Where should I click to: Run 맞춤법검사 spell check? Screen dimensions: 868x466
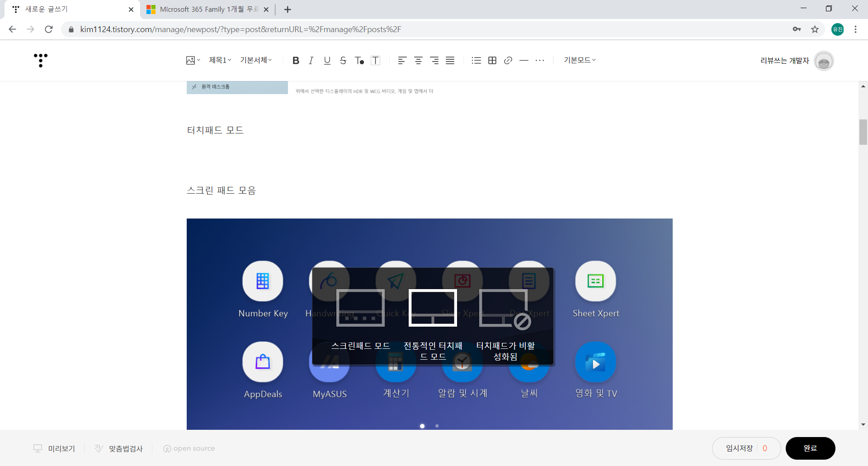119,448
